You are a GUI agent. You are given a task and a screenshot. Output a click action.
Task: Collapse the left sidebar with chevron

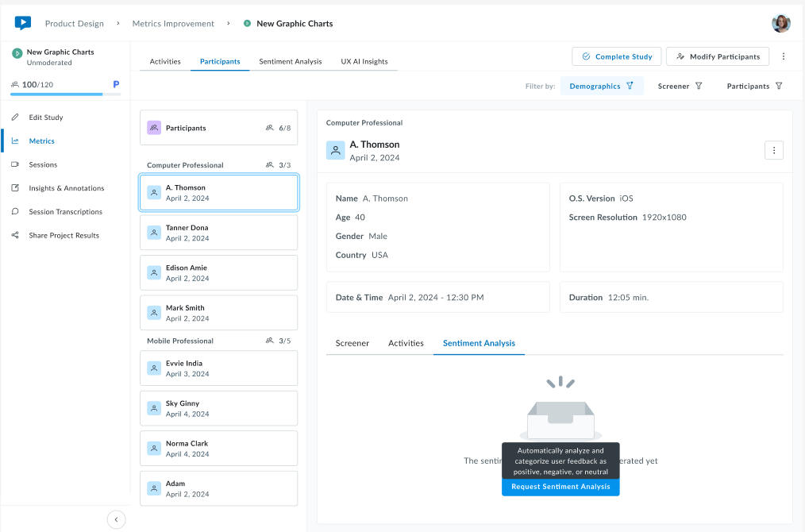click(117, 519)
